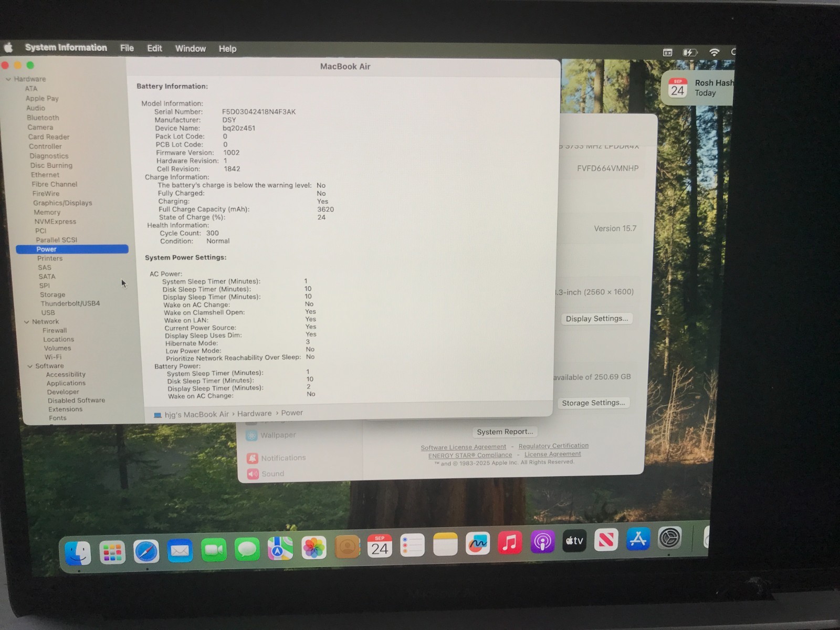
Task: Open System Settings from the Dock
Action: click(669, 538)
